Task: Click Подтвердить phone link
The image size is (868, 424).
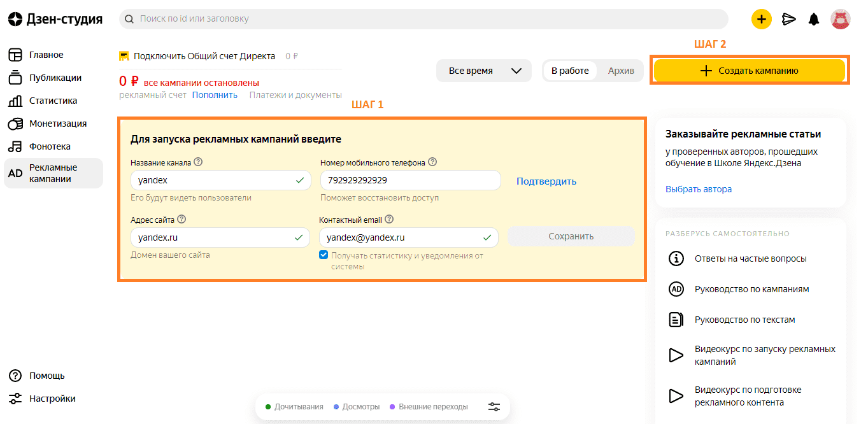Action: pos(546,181)
